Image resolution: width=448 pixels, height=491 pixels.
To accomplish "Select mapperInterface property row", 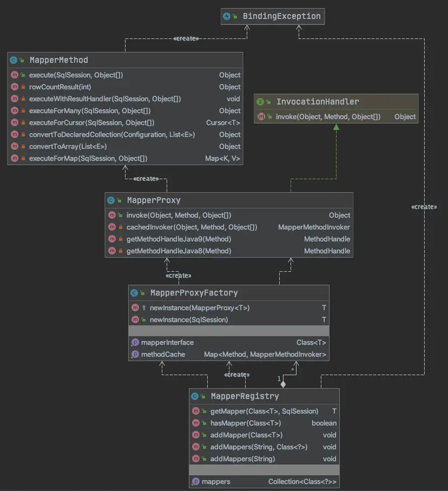I will coord(229,343).
